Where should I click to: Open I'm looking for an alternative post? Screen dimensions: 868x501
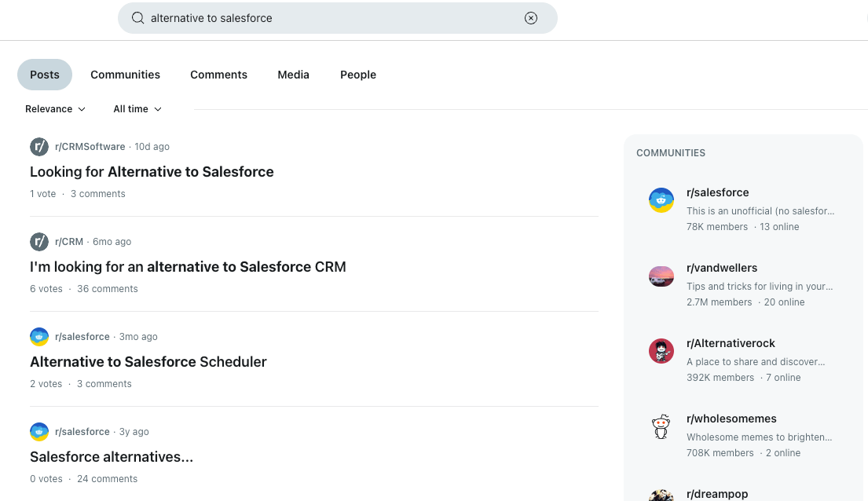click(188, 267)
